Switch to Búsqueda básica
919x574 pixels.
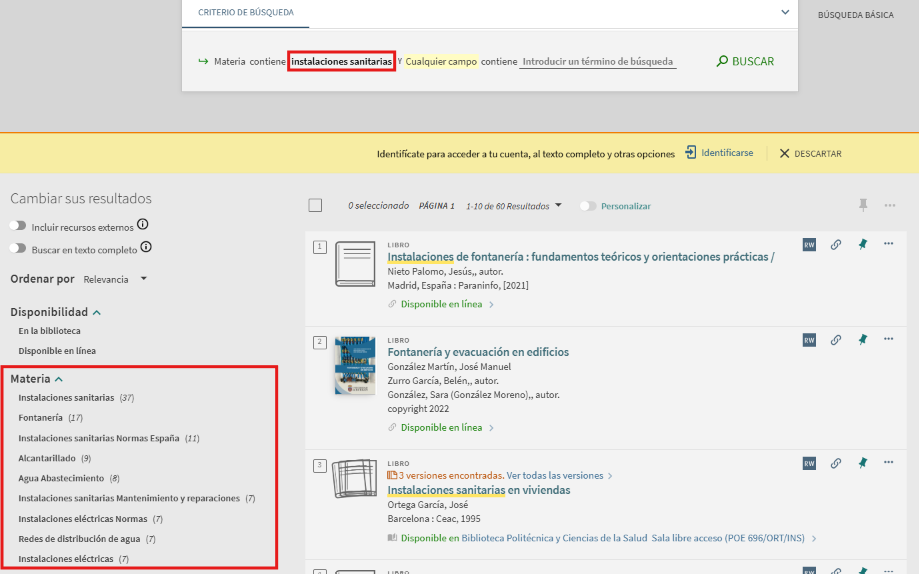point(855,15)
